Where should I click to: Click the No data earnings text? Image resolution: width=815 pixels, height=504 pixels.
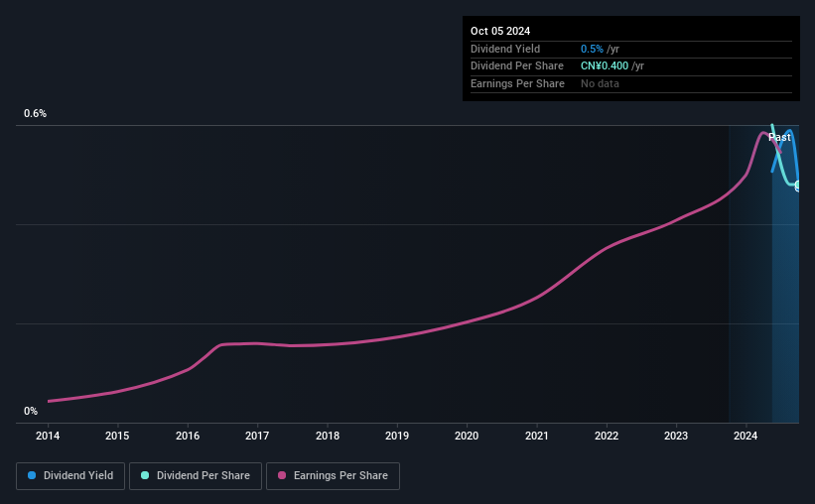point(600,83)
